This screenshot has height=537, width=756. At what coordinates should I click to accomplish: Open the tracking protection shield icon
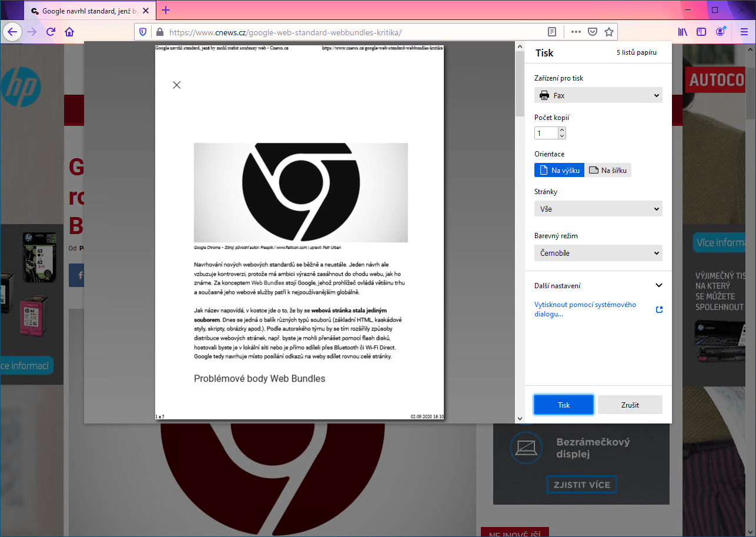[143, 32]
